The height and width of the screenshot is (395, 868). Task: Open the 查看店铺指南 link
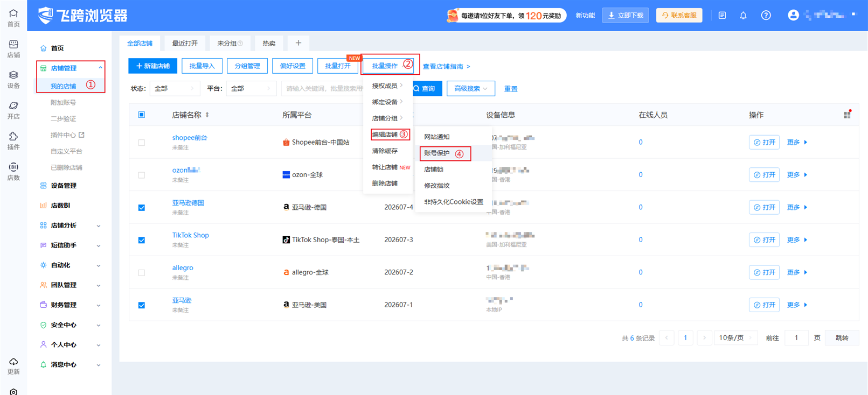446,67
